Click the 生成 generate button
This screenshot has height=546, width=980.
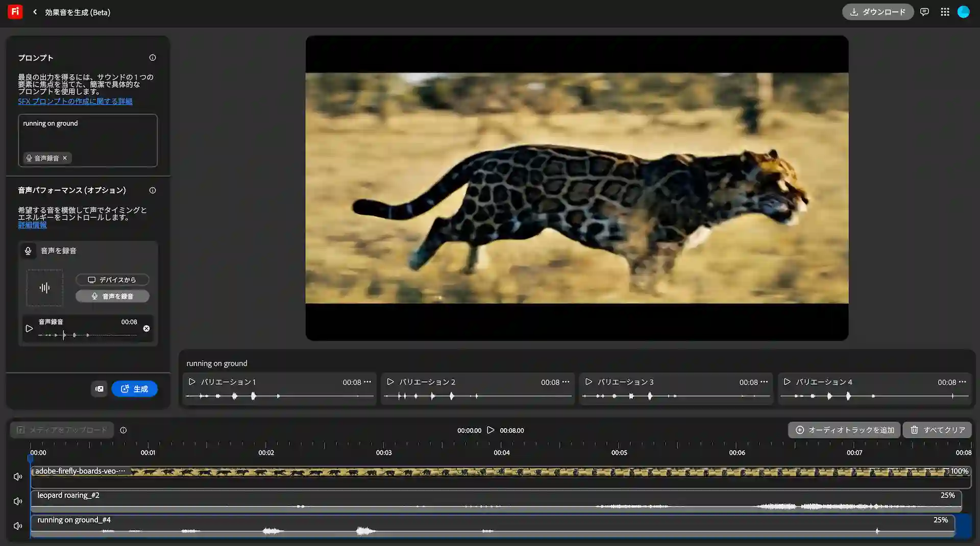coord(134,389)
